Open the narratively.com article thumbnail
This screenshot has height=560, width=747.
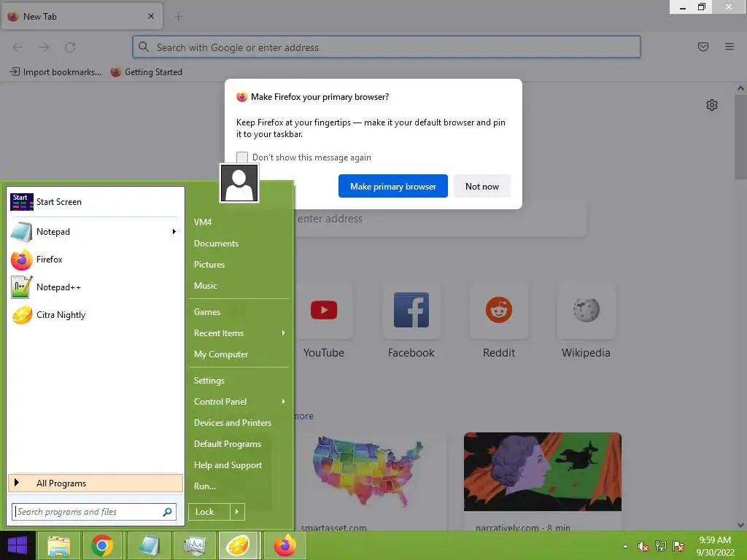(x=543, y=472)
